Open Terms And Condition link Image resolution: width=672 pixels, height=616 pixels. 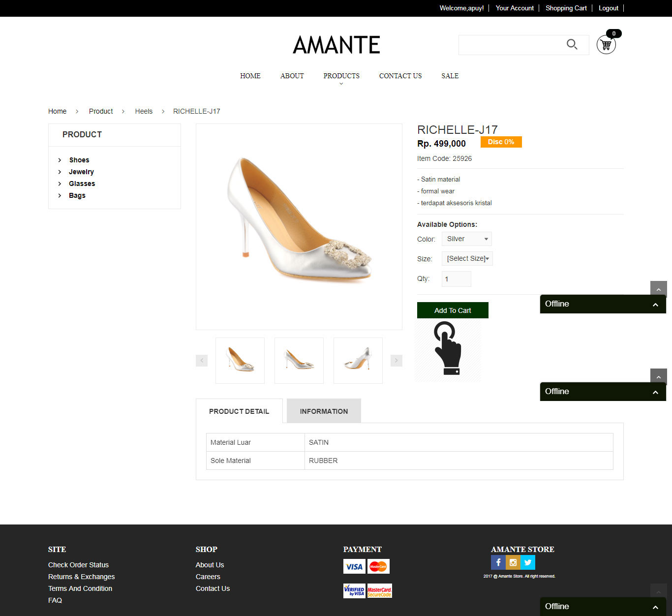tap(80, 588)
